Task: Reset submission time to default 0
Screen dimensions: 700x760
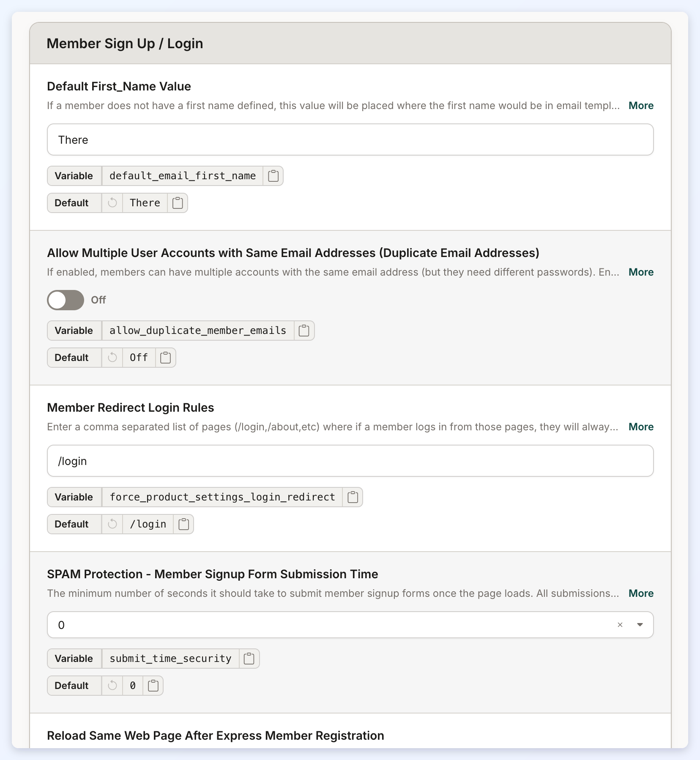Action: tap(112, 686)
